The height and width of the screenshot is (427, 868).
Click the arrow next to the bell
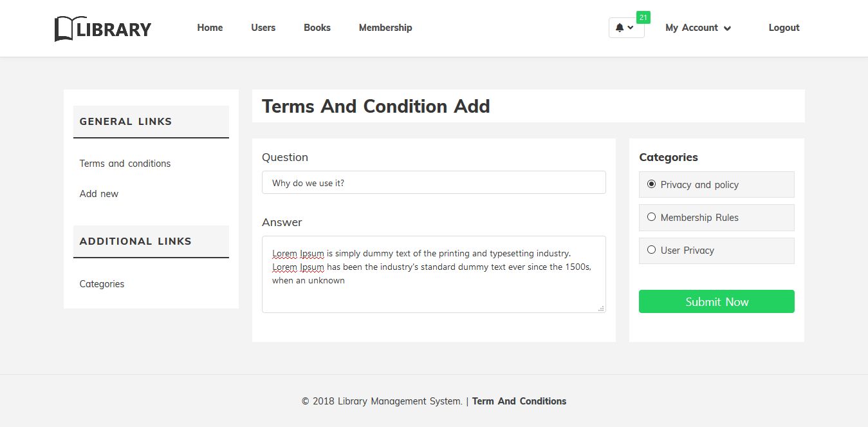pos(631,28)
